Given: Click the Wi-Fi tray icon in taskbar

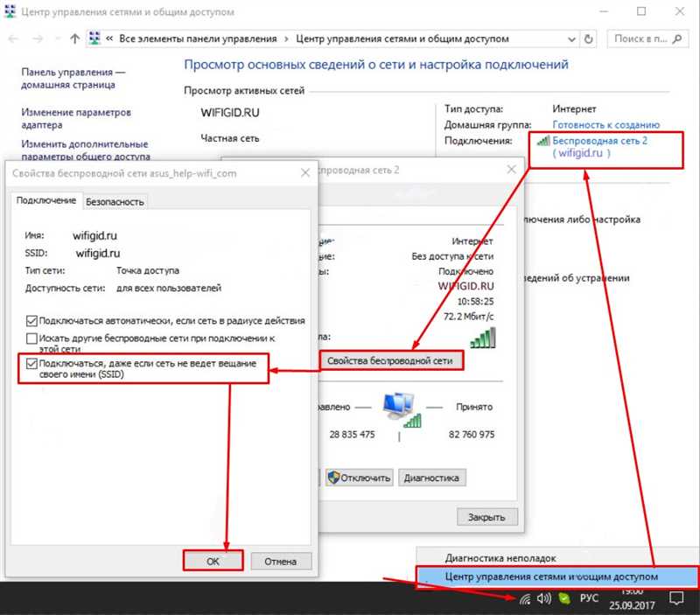Looking at the screenshot, I should coord(525,599).
